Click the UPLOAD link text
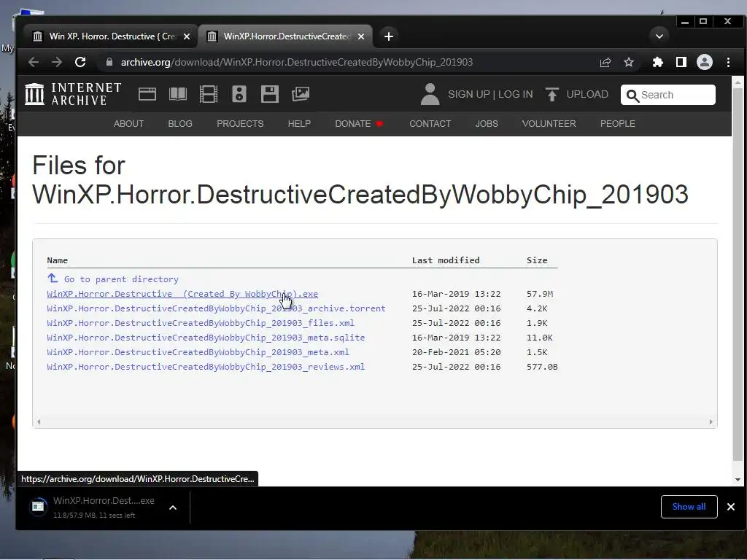 coord(587,94)
